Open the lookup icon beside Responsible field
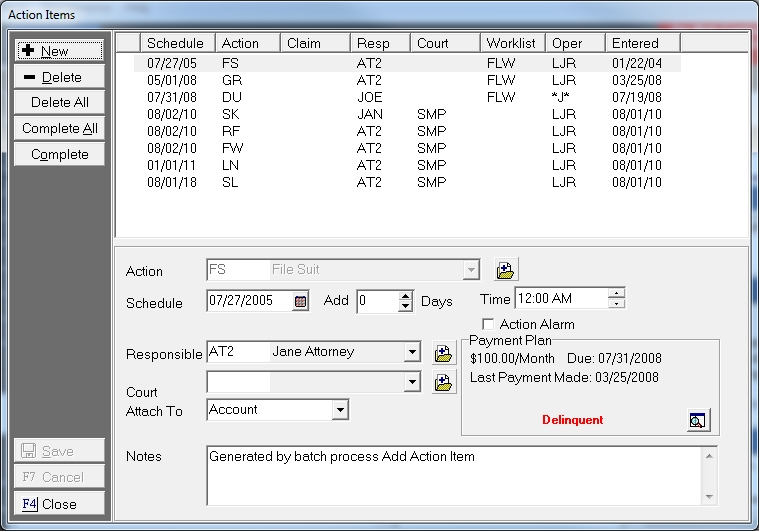759x531 pixels. (x=443, y=352)
